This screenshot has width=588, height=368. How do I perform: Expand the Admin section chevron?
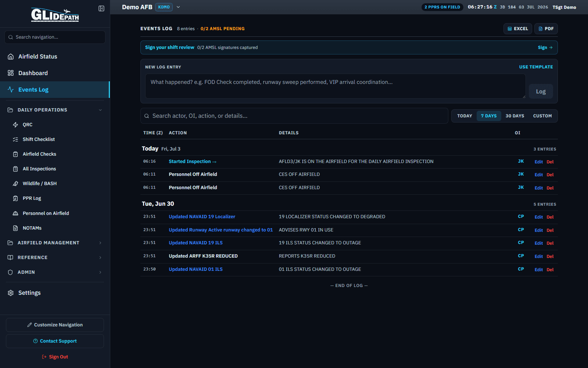pos(100,272)
